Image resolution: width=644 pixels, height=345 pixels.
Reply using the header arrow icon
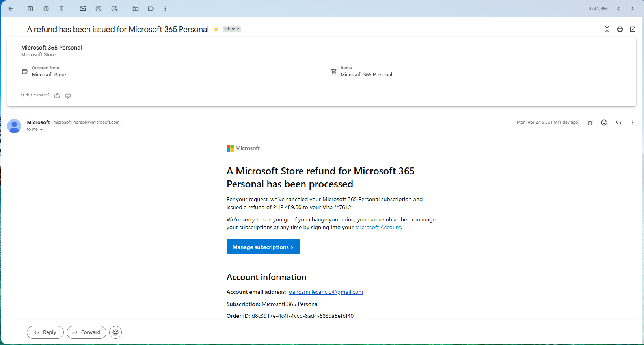tap(618, 122)
